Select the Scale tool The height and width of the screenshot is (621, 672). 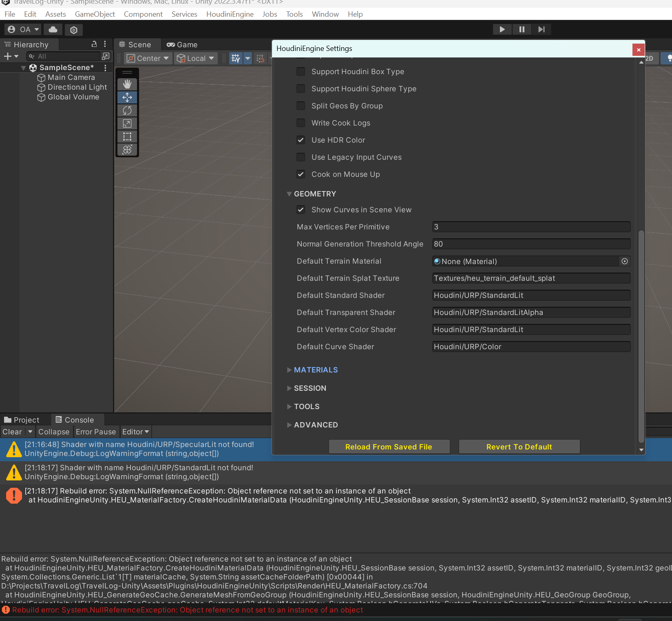127,123
